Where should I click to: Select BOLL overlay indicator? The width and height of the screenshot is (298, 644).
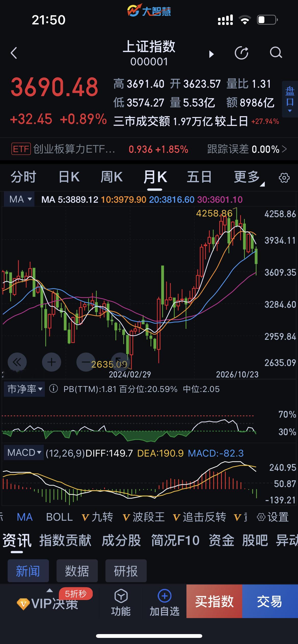59,517
